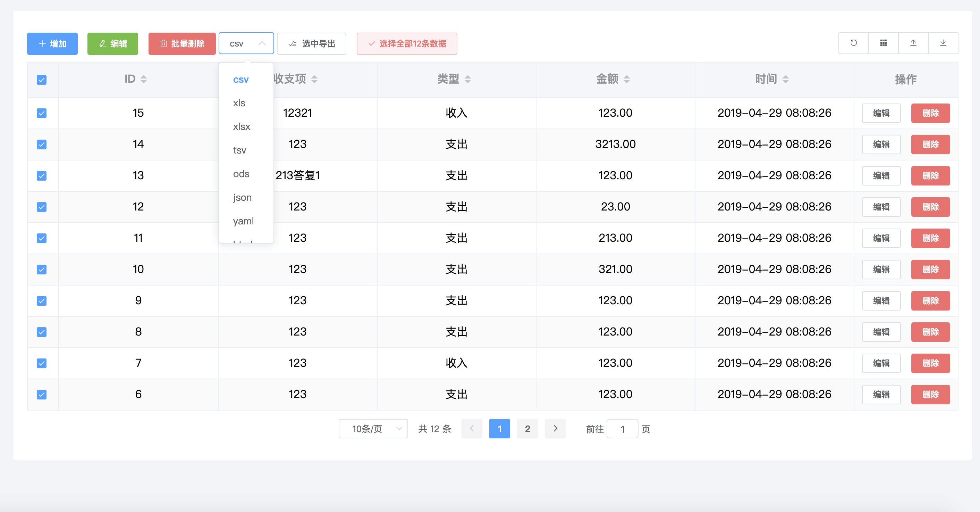
Task: Go to page 2 in pagination
Action: 527,429
